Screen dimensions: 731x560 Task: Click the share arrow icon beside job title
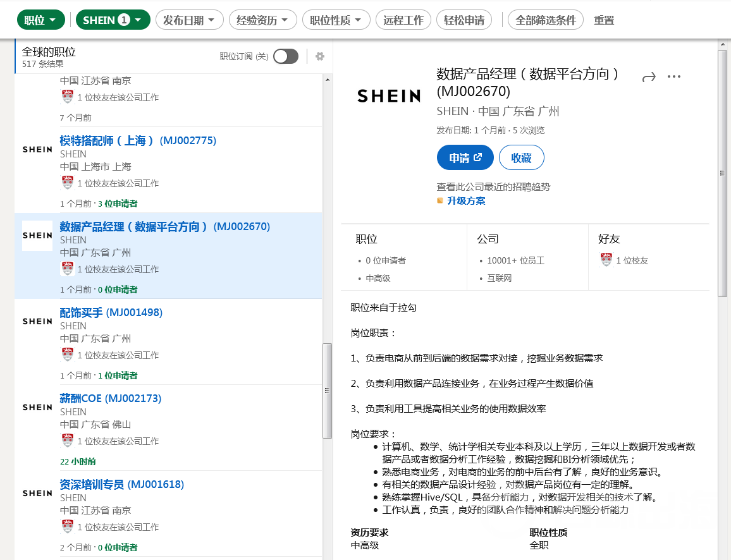point(649,77)
